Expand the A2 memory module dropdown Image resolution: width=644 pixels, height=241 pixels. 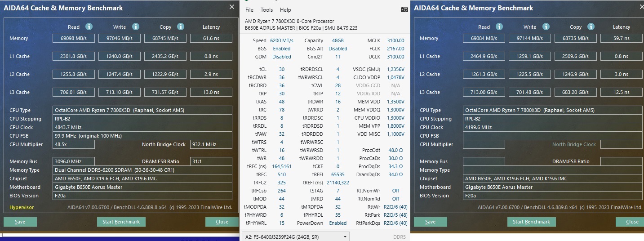pos(295,237)
